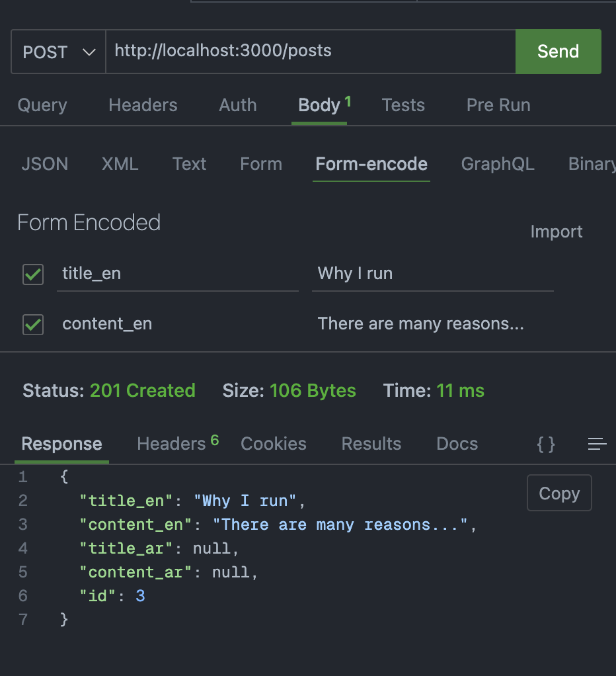Choose the Form body type
The image size is (616, 676).
point(260,164)
